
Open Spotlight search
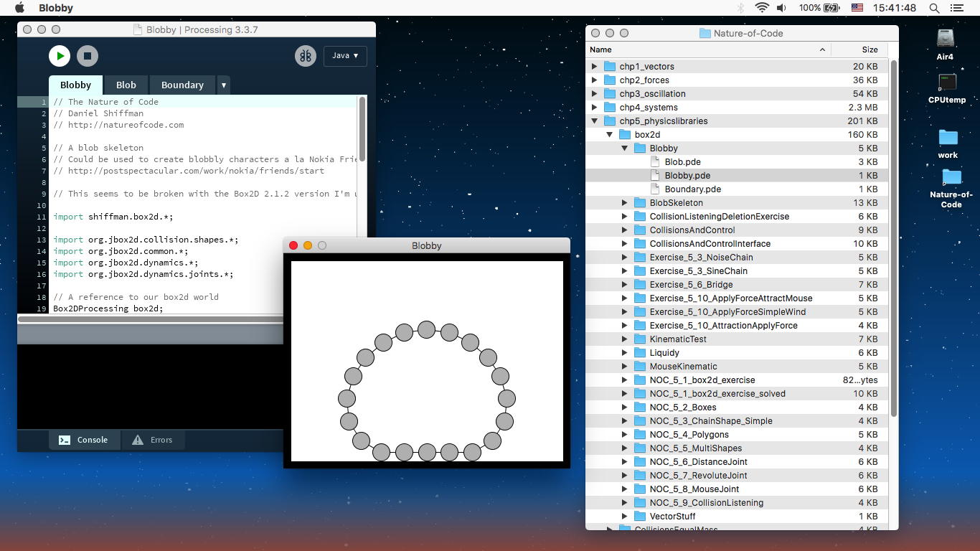(x=934, y=8)
